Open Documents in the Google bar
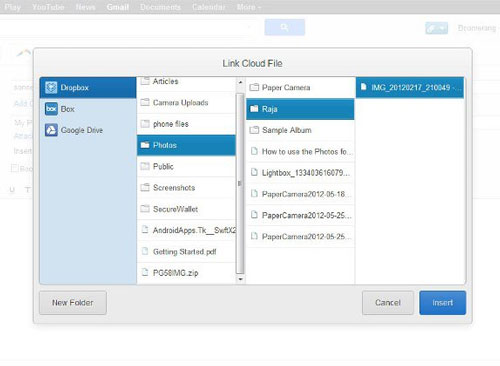This screenshot has height=366, width=500. coord(160,7)
